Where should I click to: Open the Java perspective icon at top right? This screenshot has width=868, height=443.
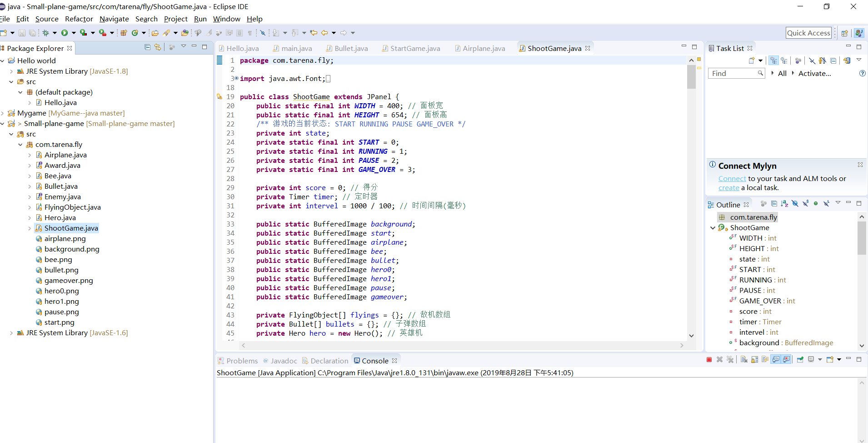[x=858, y=33]
